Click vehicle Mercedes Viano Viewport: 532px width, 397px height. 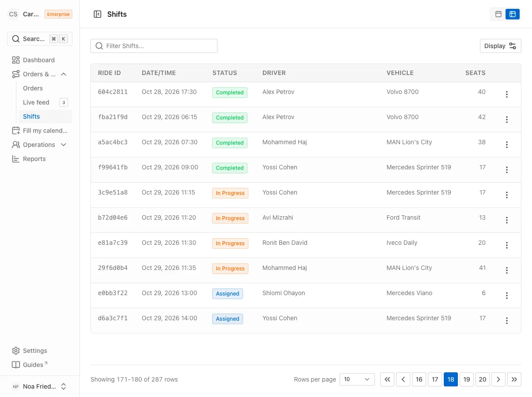(x=409, y=293)
